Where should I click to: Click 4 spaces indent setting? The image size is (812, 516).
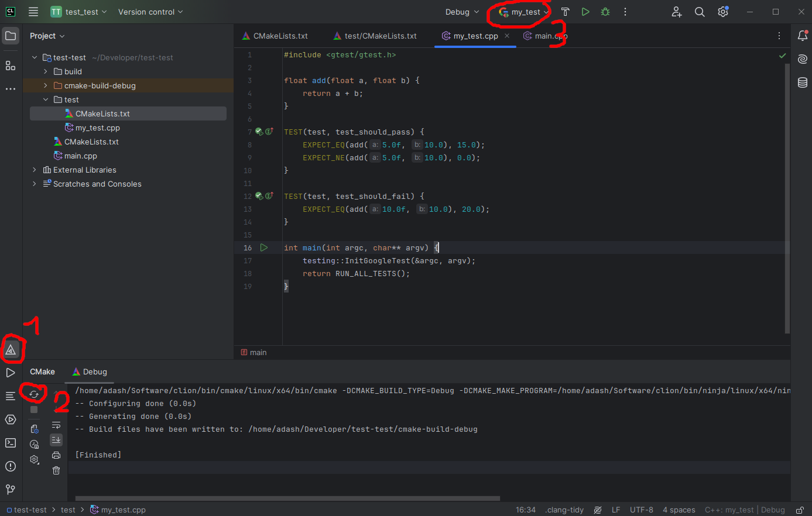coord(679,510)
